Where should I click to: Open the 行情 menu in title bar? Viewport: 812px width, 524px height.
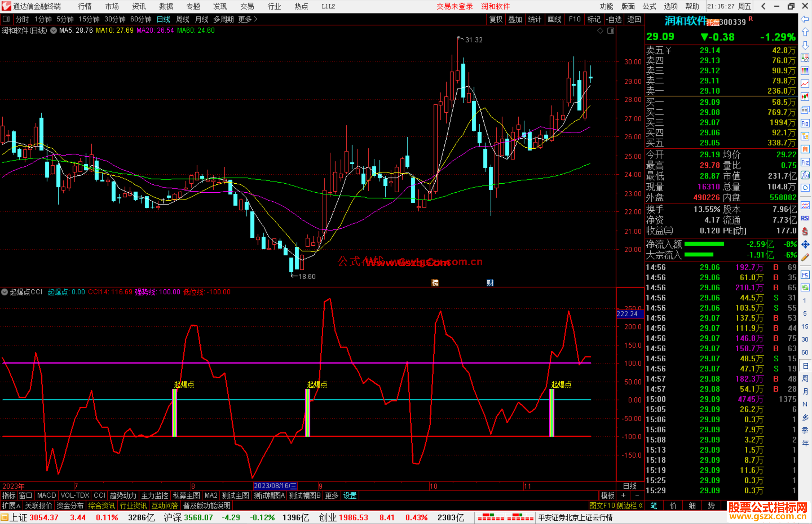85,6
